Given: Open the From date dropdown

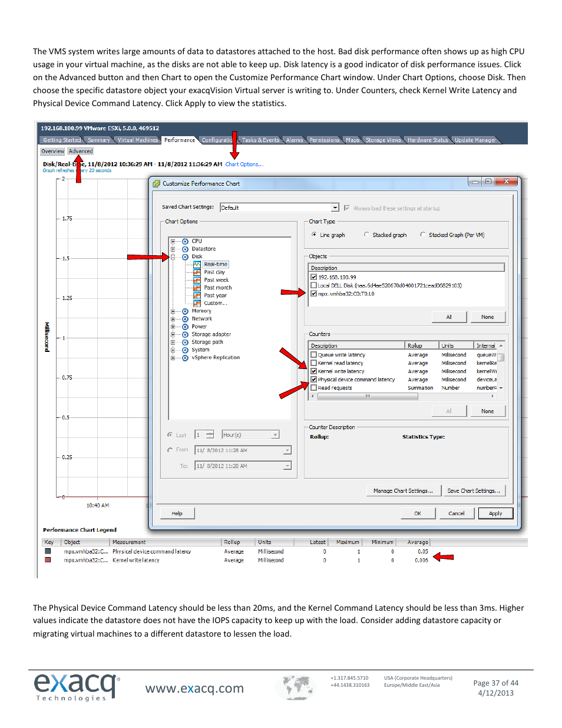Looking at the screenshot, I should pos(287,450).
